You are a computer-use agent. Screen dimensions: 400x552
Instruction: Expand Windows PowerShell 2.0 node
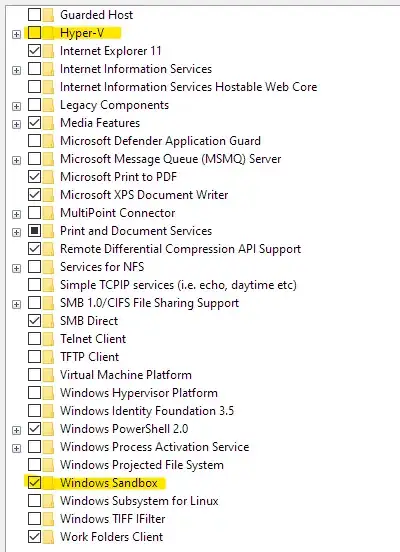click(x=16, y=430)
